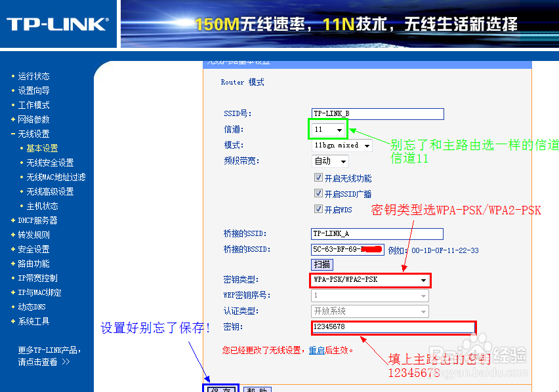Select 无线高级设置 submenu item
The width and height of the screenshot is (559, 392).
click(50, 191)
